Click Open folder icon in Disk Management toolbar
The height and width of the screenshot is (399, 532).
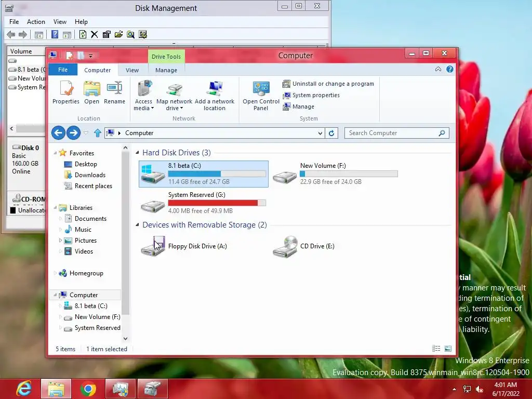coord(118,34)
